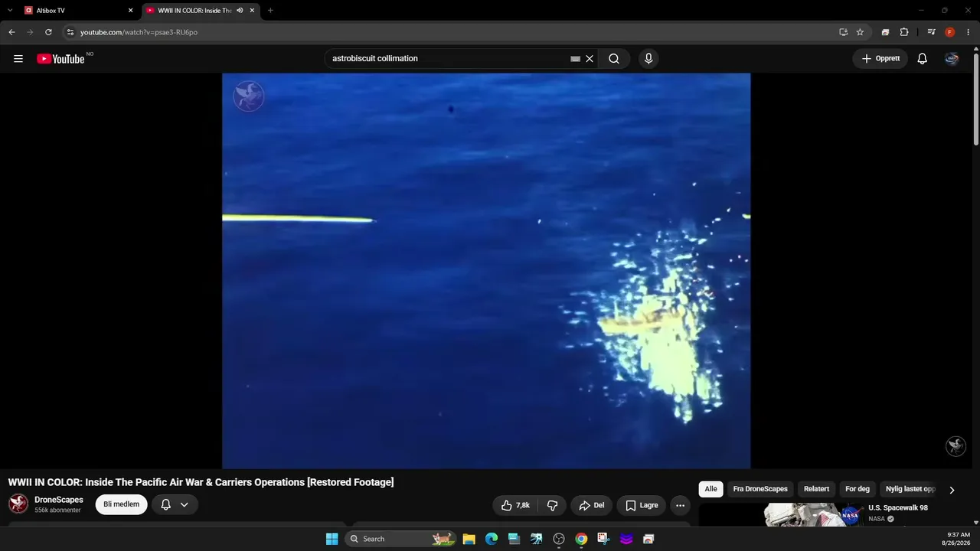Go back to the previous page
This screenshot has width=980, height=551.
point(11,32)
